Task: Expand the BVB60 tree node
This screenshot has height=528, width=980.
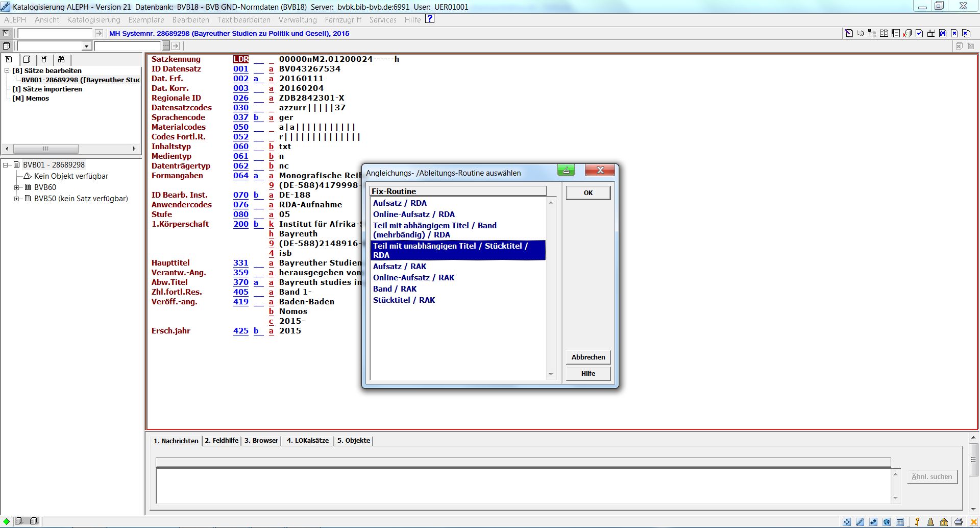Action: [17, 187]
